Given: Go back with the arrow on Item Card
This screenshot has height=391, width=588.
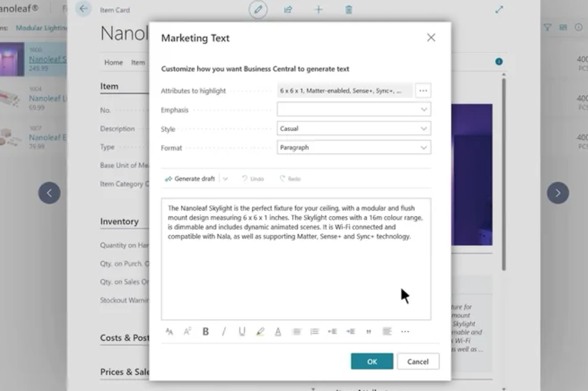Looking at the screenshot, I should [x=83, y=8].
